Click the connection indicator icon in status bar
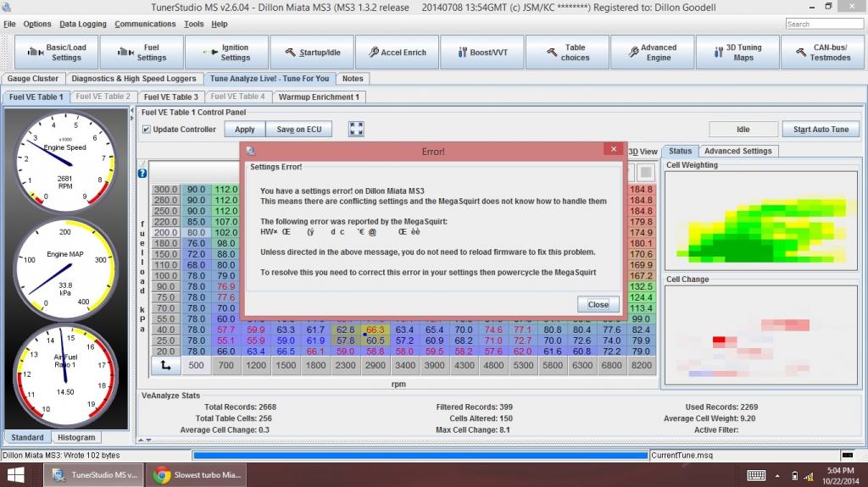 point(847,456)
